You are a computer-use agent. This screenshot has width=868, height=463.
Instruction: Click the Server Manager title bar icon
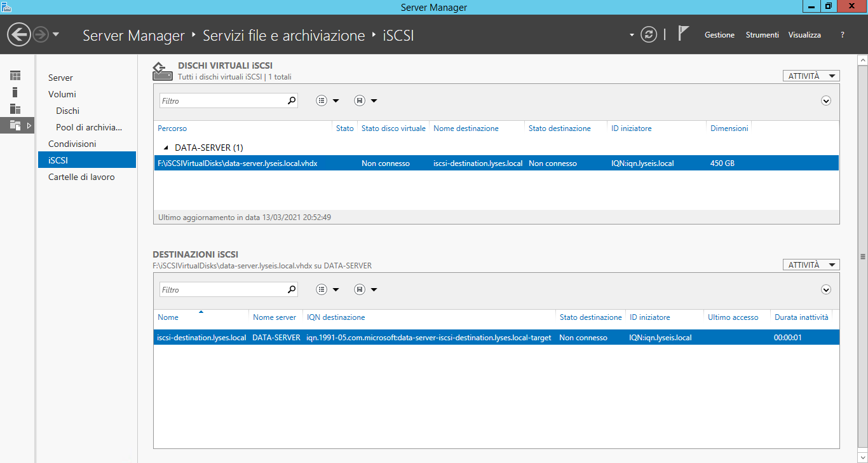tap(6, 7)
